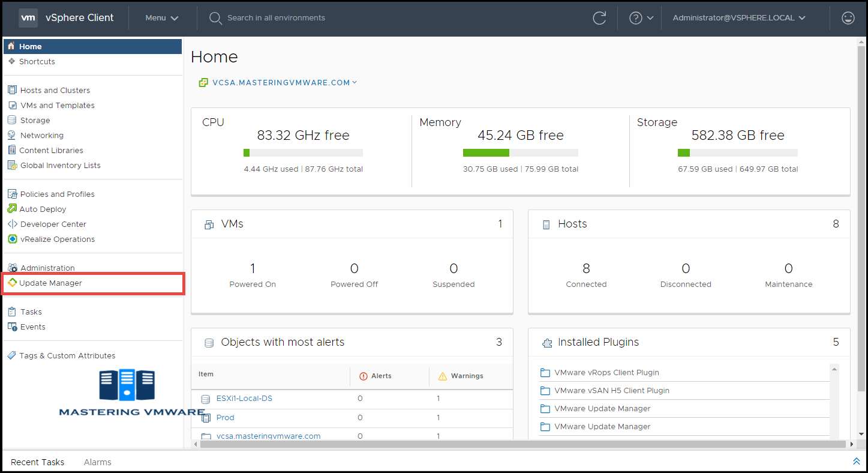Click the Update Manager icon
This screenshot has width=868, height=473.
(x=12, y=283)
